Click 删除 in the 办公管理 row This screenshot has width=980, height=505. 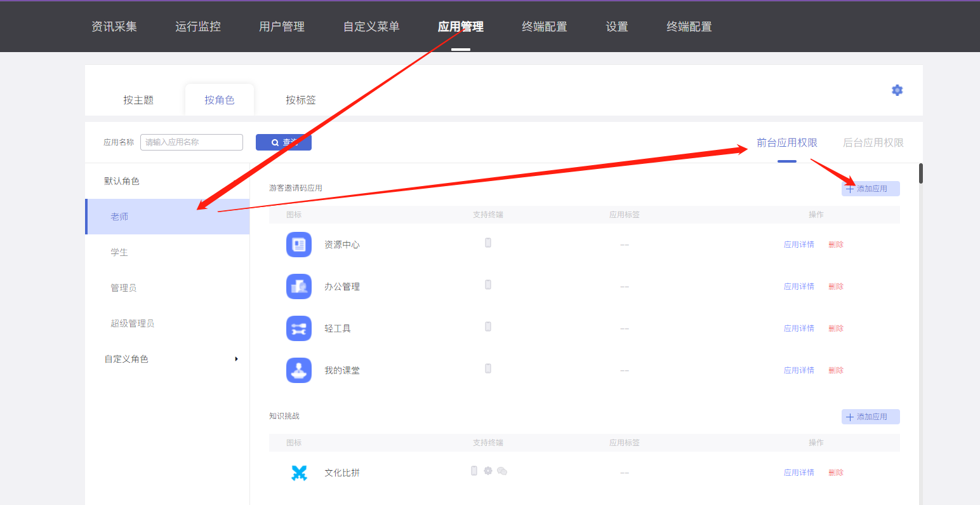point(836,286)
